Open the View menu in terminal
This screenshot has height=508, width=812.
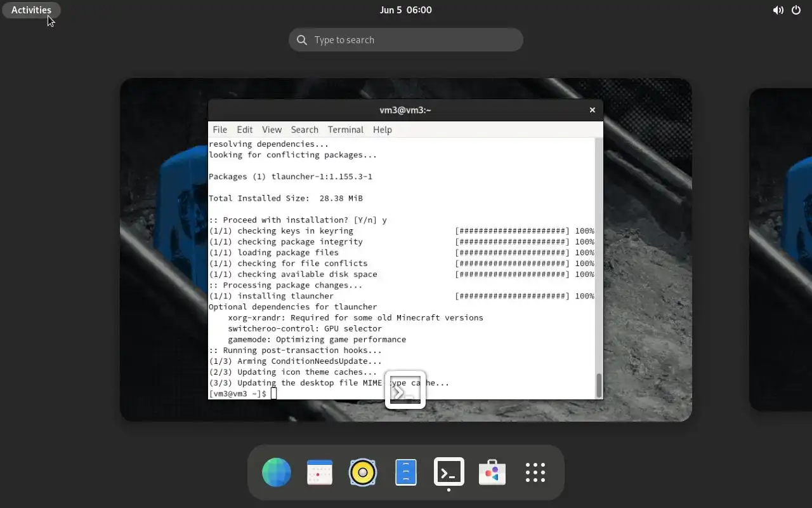pyautogui.click(x=272, y=130)
